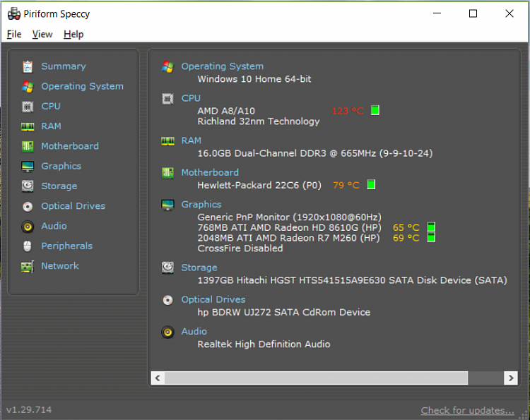
Task: Click the Storage hard drive icon in sidebar
Action: (x=28, y=186)
